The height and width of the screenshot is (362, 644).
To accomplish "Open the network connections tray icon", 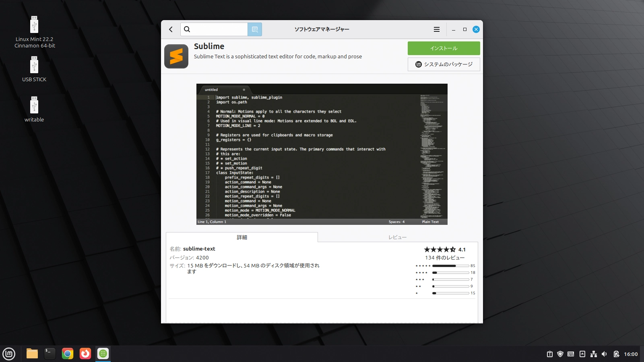I will [x=594, y=354].
